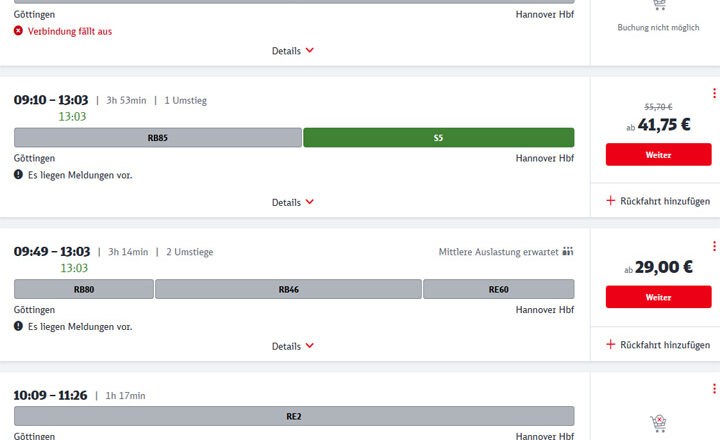Click crossed-out cart icon for 10:09 connection

[x=658, y=424]
